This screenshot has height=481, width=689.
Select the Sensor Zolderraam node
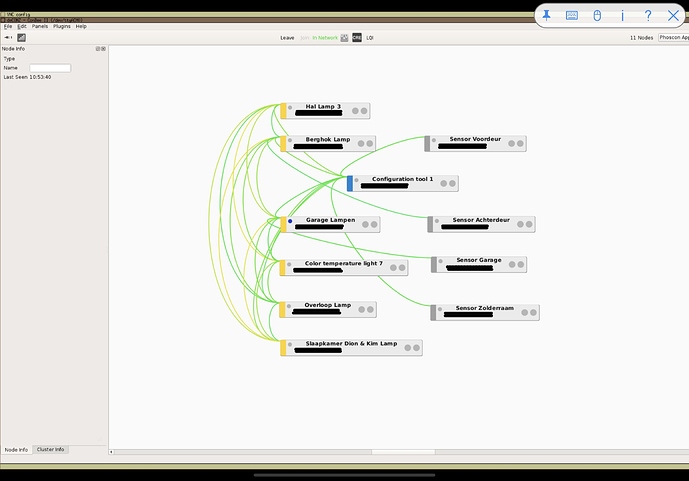coord(485,313)
